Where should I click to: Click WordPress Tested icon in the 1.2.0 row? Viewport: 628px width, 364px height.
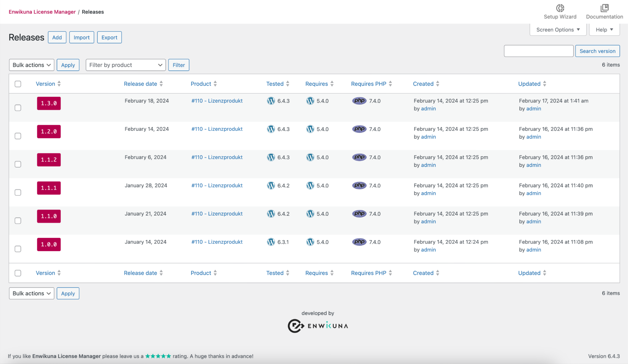[271, 129]
